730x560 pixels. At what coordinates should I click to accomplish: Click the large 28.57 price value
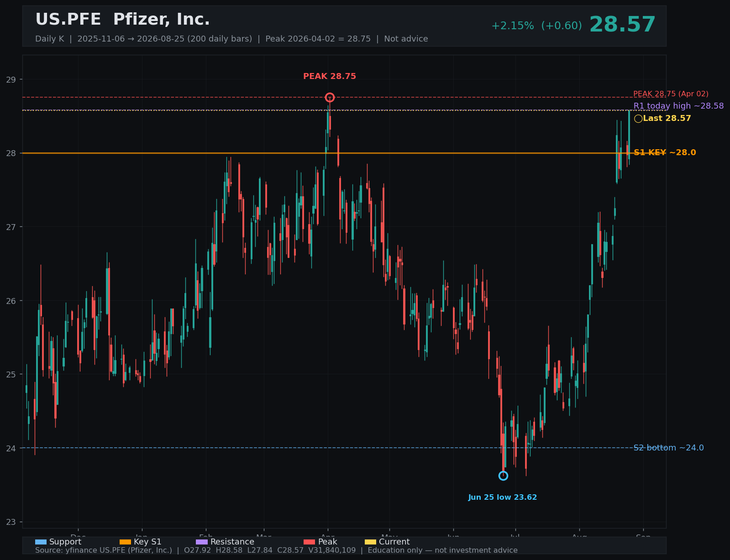622,25
